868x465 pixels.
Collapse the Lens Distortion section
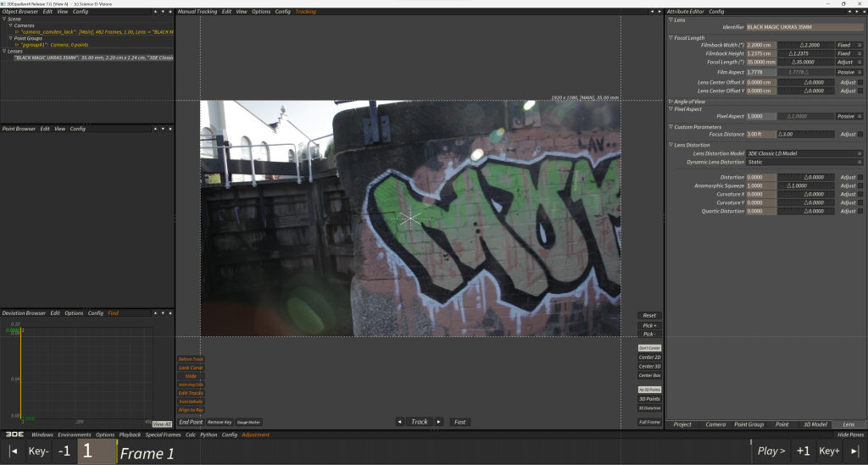(670, 145)
